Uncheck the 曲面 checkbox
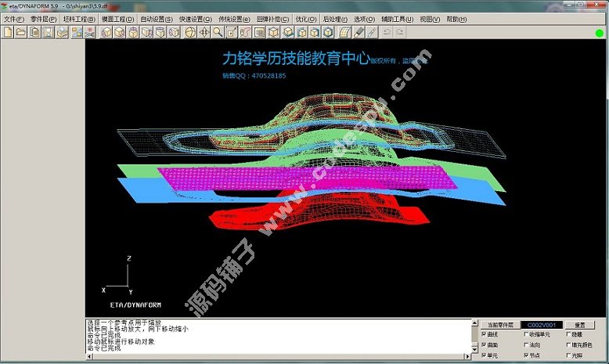Viewport: 609px width, 364px height. click(x=484, y=344)
